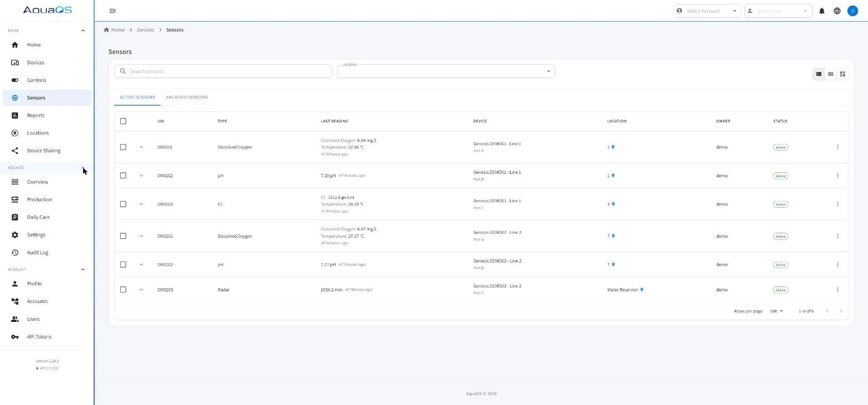The height and width of the screenshot is (405, 868).
Task: Click the Devices breadcrumb link
Action: click(x=146, y=30)
